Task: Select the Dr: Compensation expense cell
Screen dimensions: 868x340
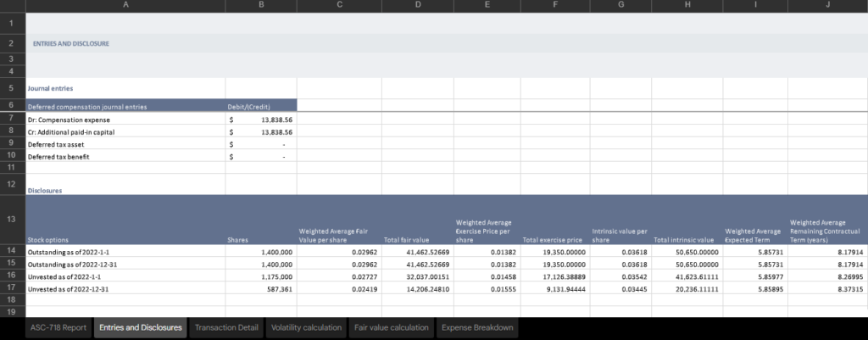Action: 125,119
